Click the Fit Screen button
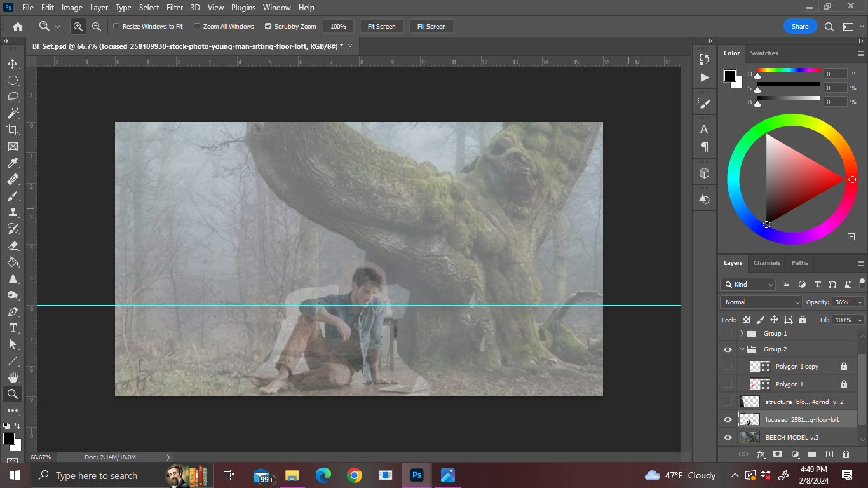The image size is (868, 488). [381, 27]
